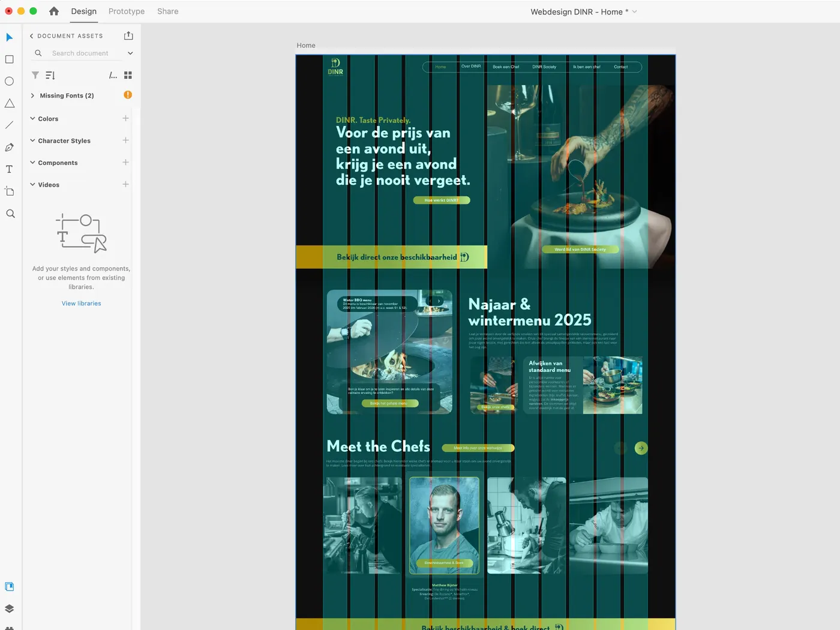Click the 'Bekijk direct onze beschikbaarheid' banner
This screenshot has height=630, width=840.
[x=391, y=257]
